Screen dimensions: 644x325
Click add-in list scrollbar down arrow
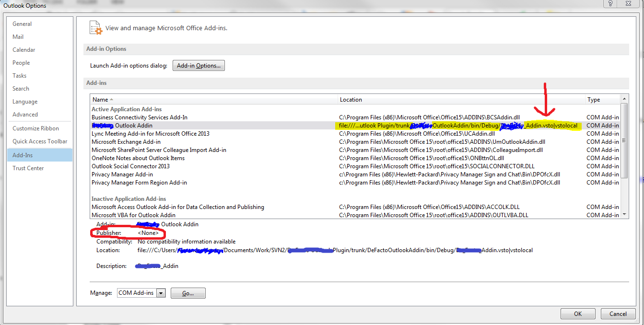tap(624, 214)
